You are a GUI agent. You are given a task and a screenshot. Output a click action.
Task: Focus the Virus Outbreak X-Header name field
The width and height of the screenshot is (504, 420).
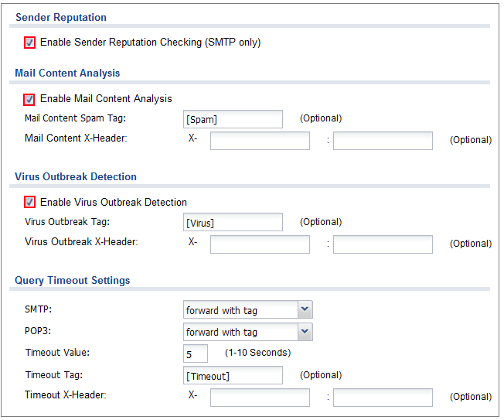pos(260,244)
